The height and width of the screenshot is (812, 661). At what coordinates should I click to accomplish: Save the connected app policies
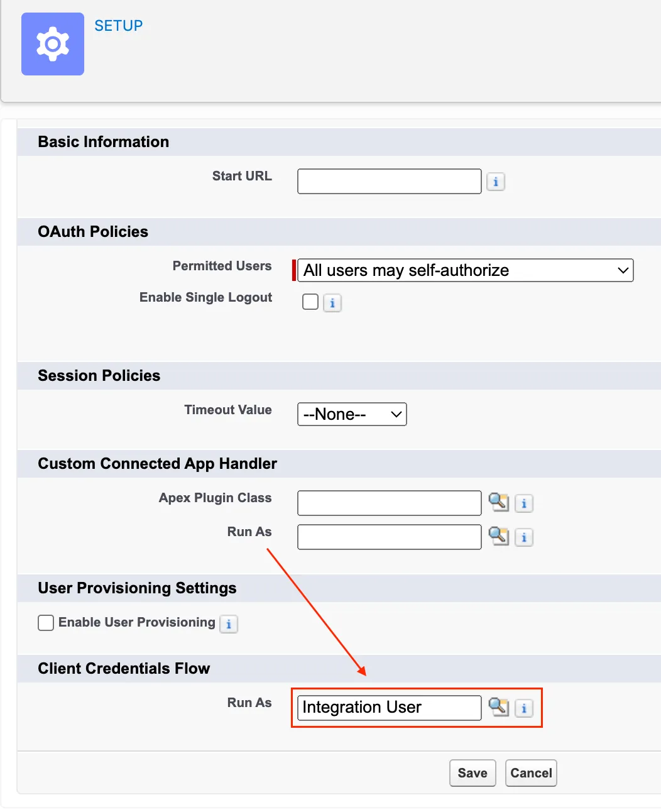point(473,773)
